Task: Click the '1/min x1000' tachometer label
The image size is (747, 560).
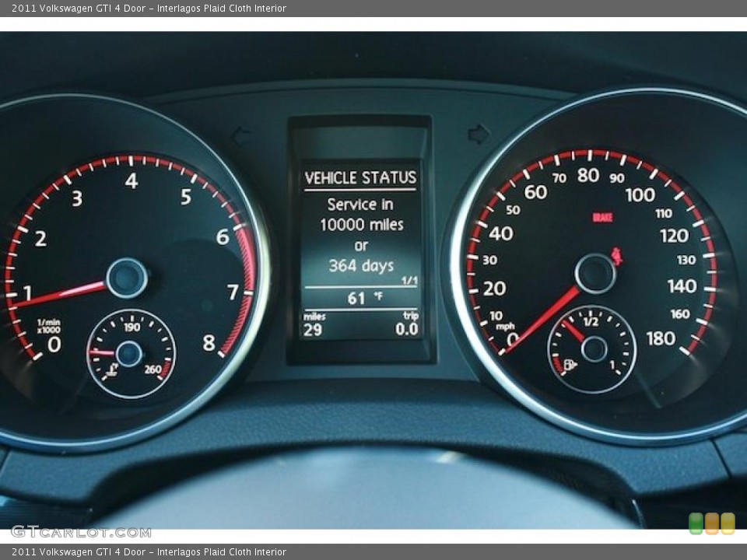Action: point(48,326)
